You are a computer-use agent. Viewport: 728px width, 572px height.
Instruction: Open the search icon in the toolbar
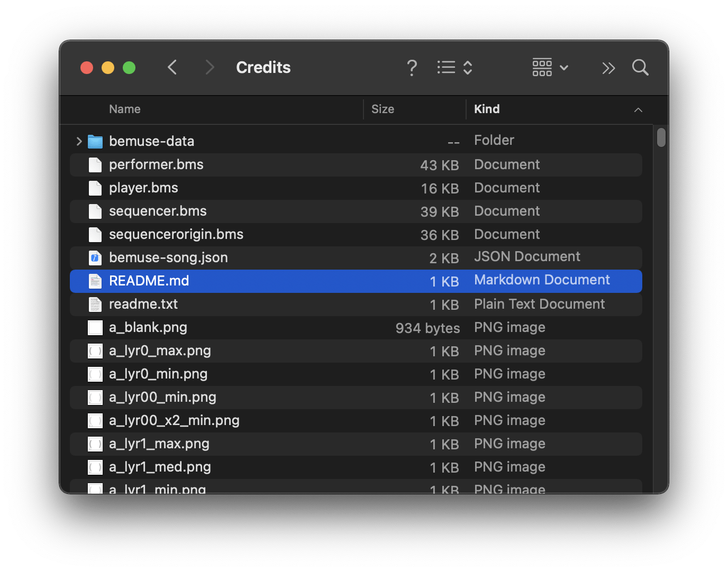tap(640, 68)
